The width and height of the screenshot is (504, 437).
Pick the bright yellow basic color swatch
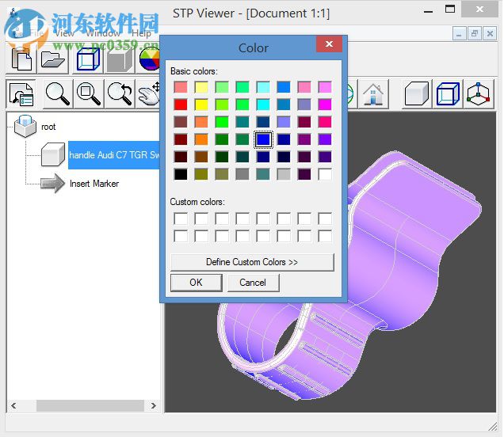click(x=201, y=104)
